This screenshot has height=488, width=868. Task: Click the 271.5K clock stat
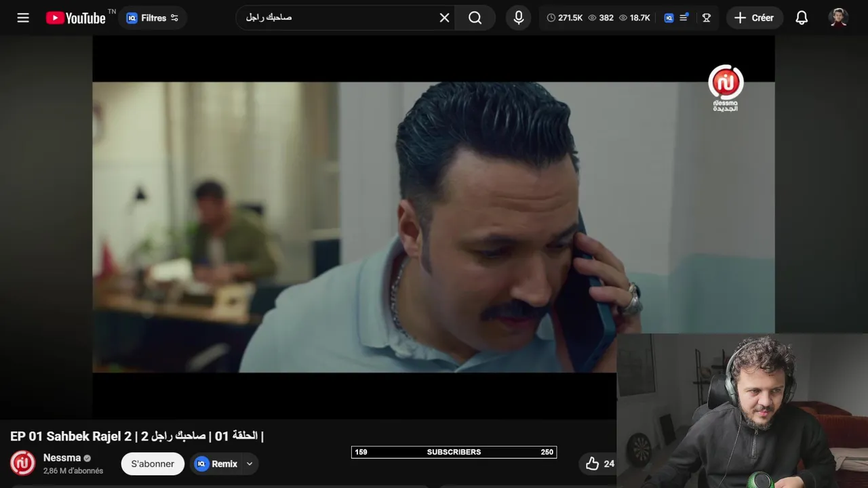565,18
